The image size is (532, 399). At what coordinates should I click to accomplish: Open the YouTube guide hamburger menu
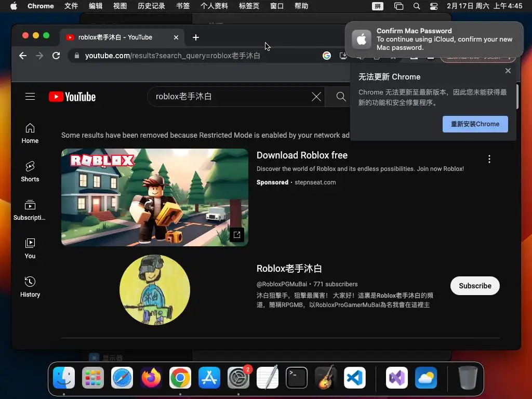[x=30, y=97]
